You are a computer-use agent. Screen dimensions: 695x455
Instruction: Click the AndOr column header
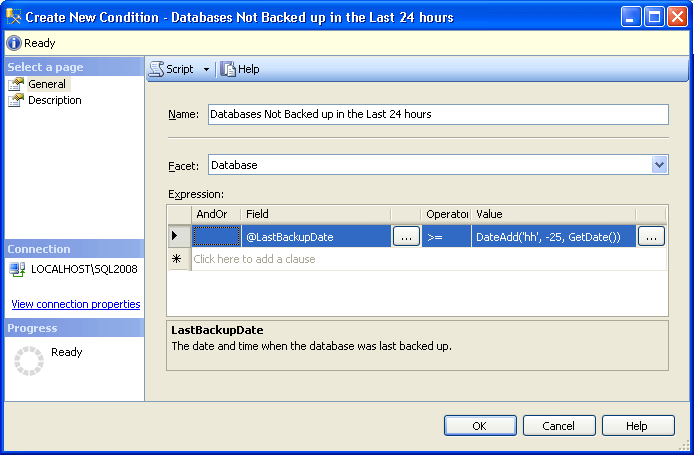click(x=216, y=214)
